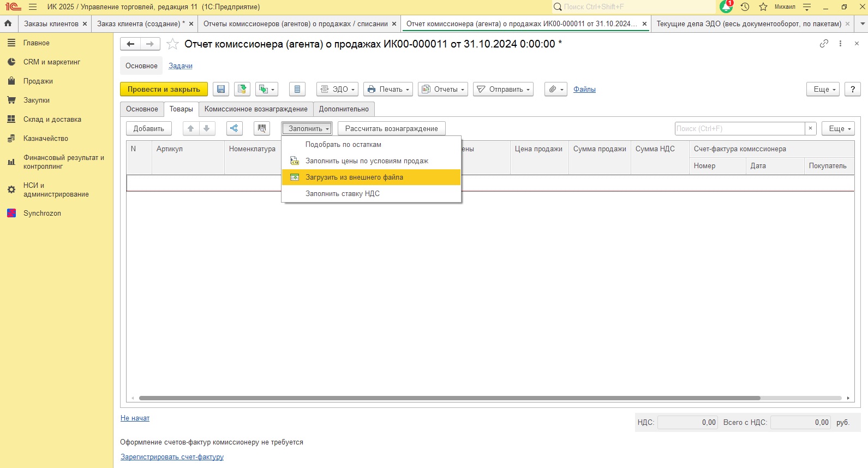Click the Зарегистрировать счет-фактуру link
868x468 pixels.
tap(172, 457)
